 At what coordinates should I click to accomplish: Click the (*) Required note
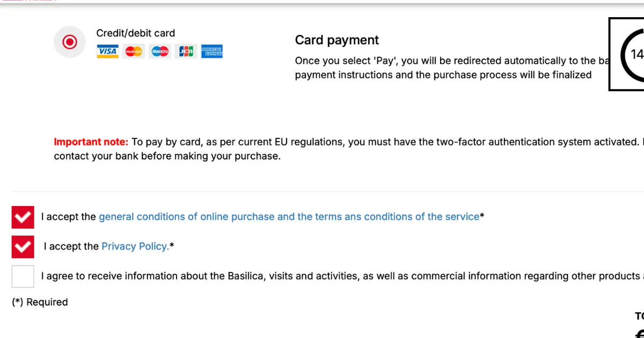(x=40, y=302)
